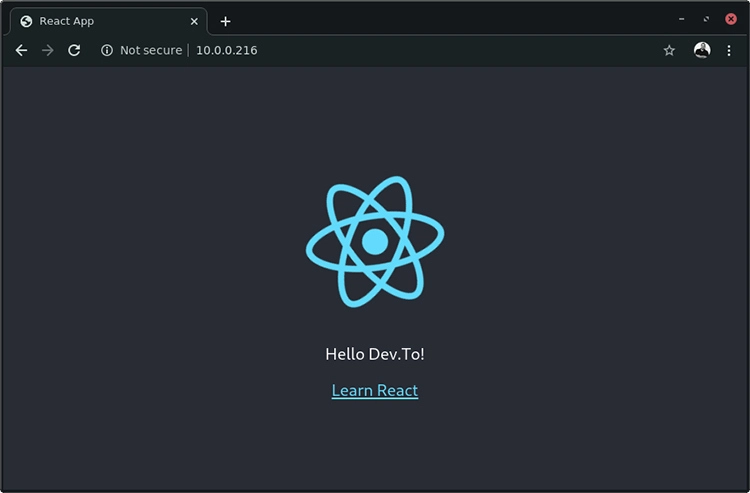The height and width of the screenshot is (493, 750).
Task: Click the forward navigation arrow
Action: (x=47, y=50)
